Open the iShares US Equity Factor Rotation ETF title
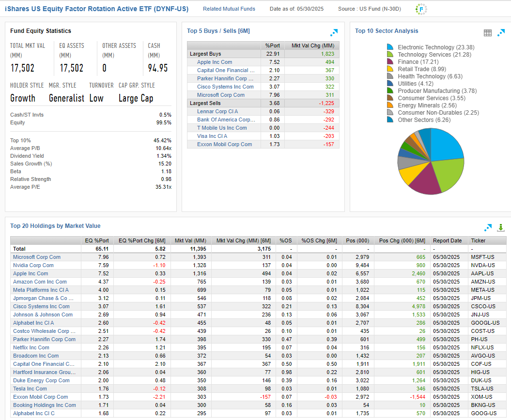 (97, 9)
